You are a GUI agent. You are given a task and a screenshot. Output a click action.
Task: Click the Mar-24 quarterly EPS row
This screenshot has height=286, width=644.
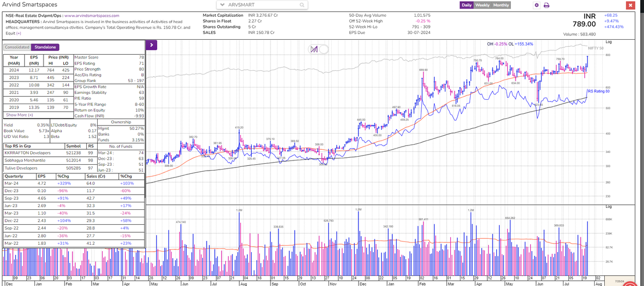(74, 183)
